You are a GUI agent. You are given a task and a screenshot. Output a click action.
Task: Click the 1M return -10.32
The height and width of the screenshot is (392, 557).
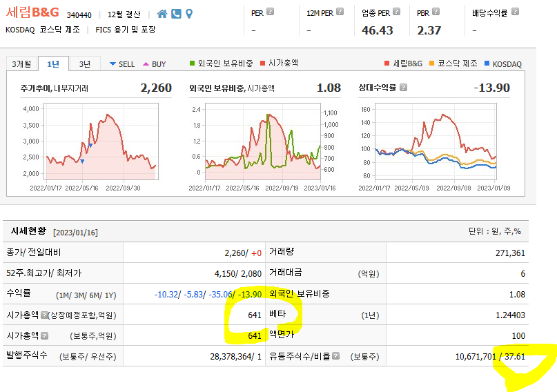[166, 295]
